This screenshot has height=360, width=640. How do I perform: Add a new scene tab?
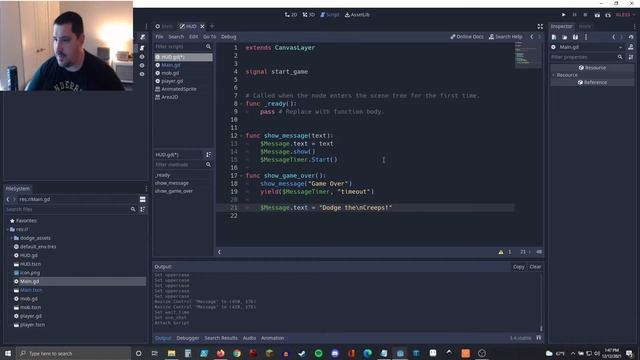click(x=212, y=26)
